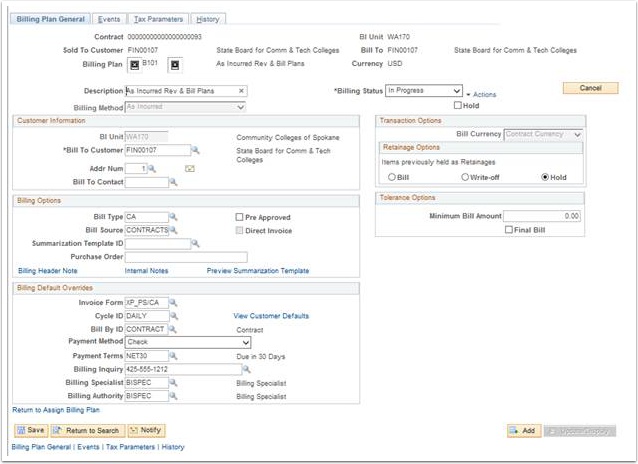Select the Hold retainage radio button
This screenshot has width=638, height=464.
545,177
